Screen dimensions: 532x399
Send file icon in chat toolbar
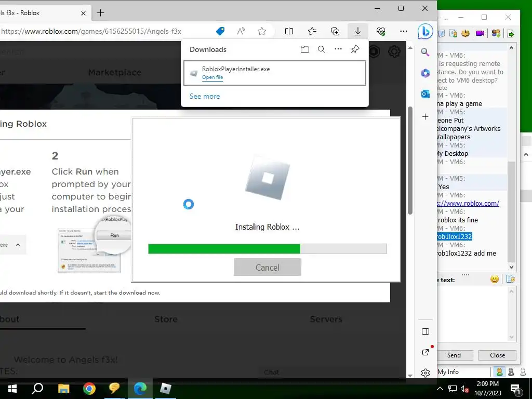511,33
